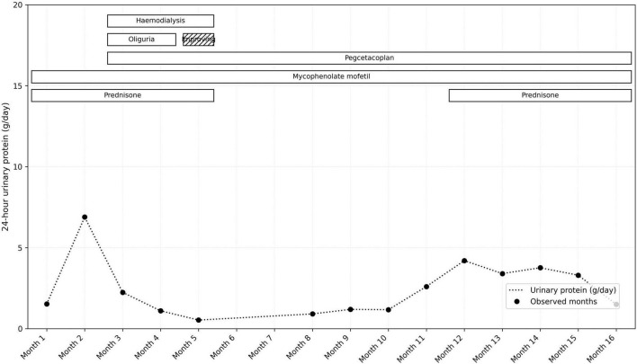Screen dimensions: 637x364
Task: Click the Mycophenolate mofetil bar
Action: [331, 76]
